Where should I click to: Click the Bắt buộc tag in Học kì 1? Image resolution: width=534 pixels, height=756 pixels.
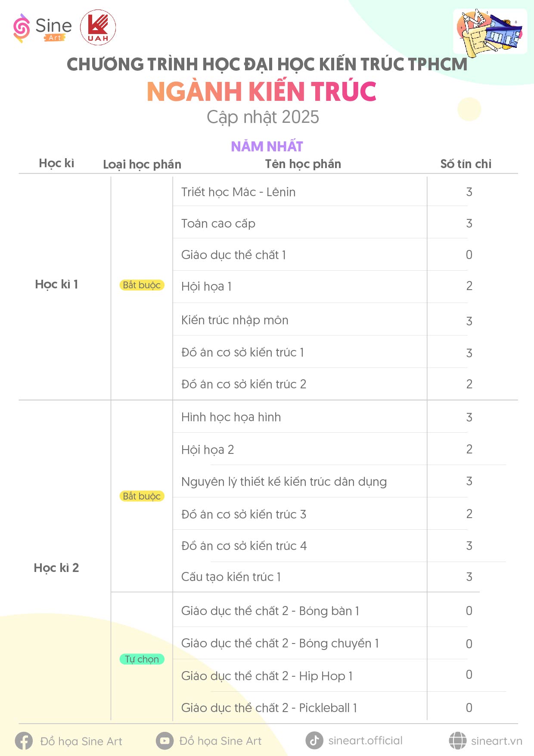click(x=142, y=285)
